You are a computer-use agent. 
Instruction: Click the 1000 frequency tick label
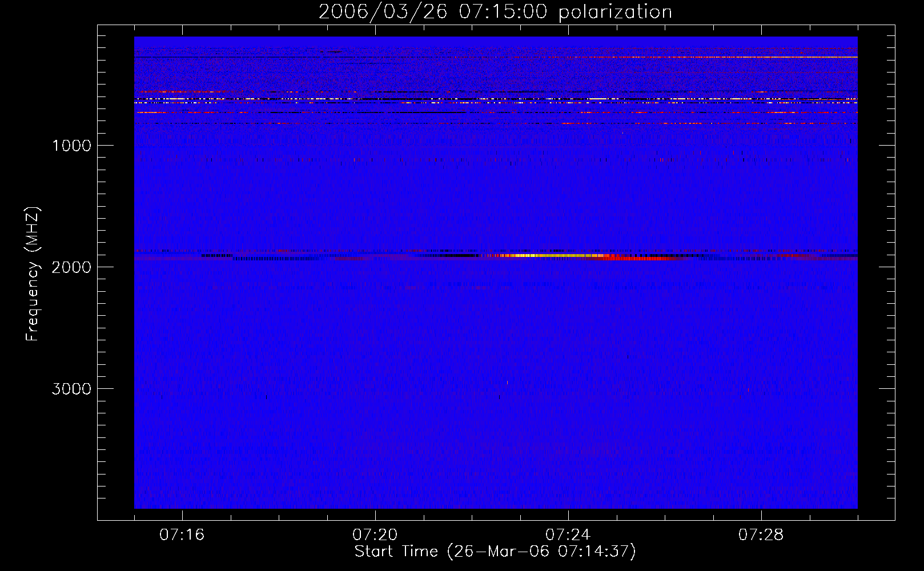point(71,146)
